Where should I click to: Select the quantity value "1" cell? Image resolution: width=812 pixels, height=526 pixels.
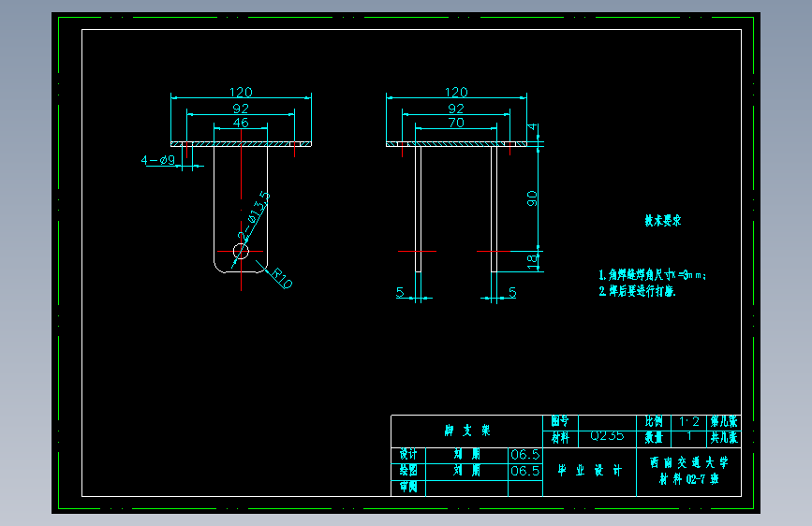pos(689,438)
